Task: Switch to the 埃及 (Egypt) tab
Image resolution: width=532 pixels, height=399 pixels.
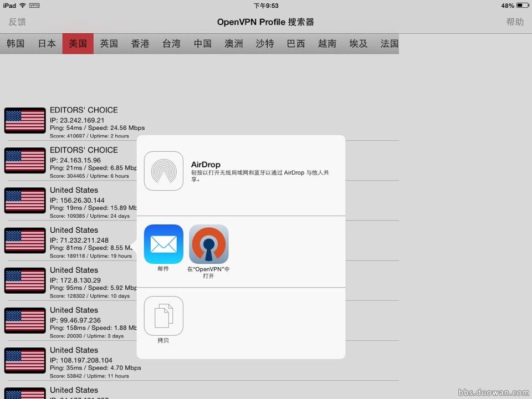Action: (359, 43)
